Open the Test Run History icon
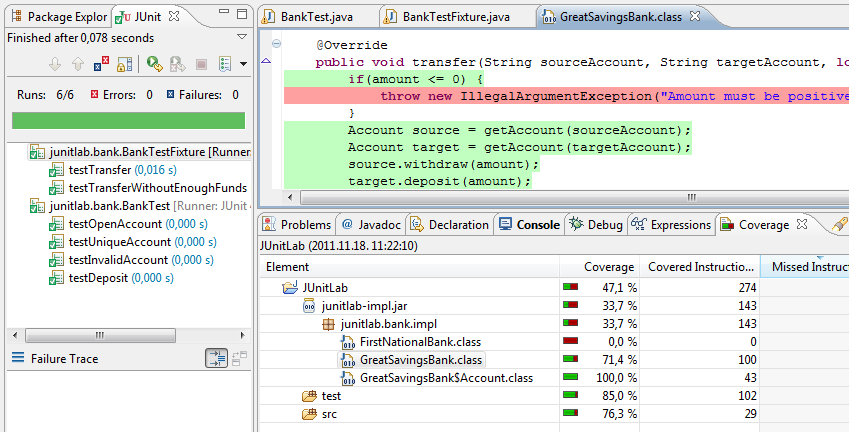The image size is (849, 432). 225,64
